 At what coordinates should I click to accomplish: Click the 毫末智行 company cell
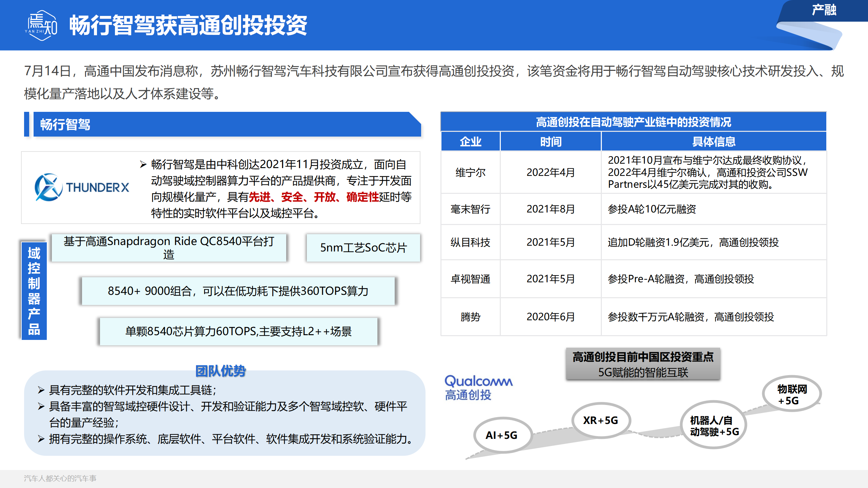pyautogui.click(x=470, y=209)
